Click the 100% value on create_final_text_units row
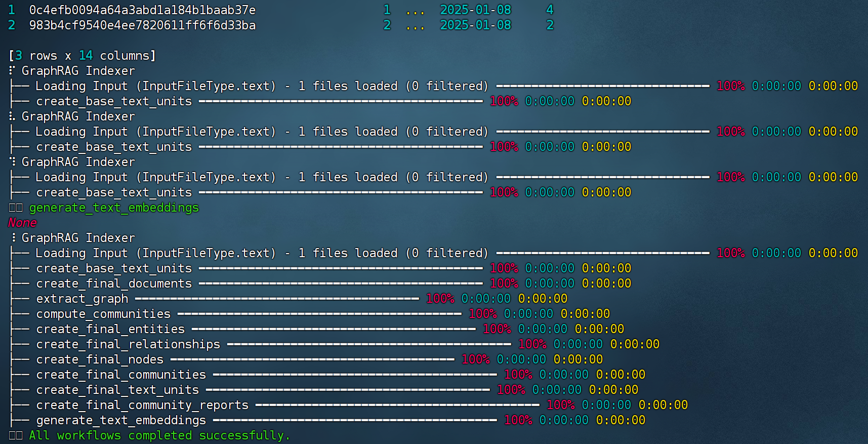Viewport: 868px width, 444px height. [x=511, y=390]
